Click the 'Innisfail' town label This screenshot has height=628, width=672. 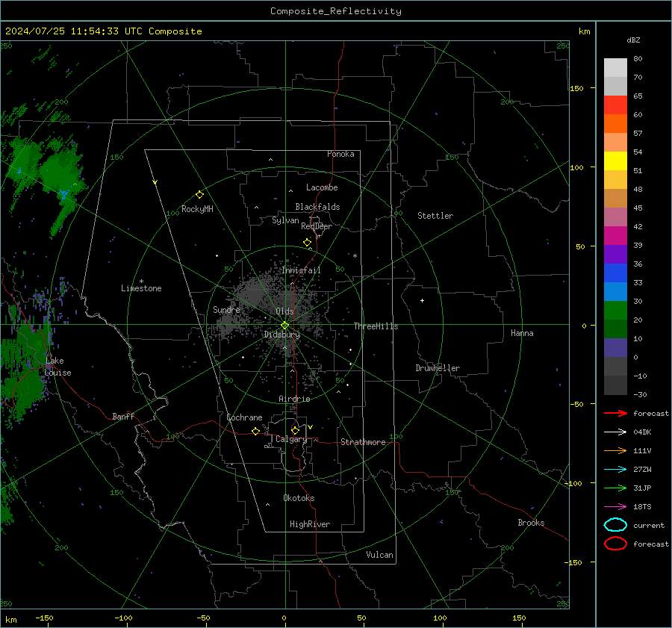pyautogui.click(x=301, y=270)
